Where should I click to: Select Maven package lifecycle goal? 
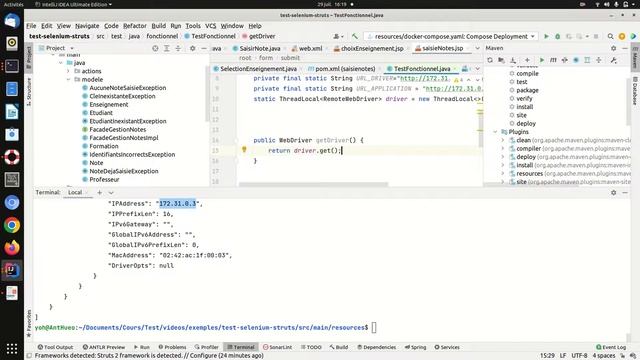pos(527,90)
